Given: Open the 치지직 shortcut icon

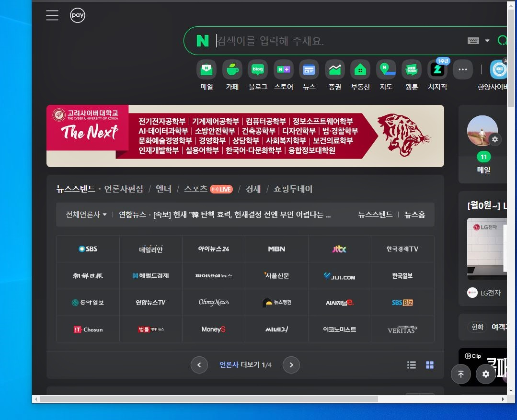Looking at the screenshot, I should coord(437,69).
